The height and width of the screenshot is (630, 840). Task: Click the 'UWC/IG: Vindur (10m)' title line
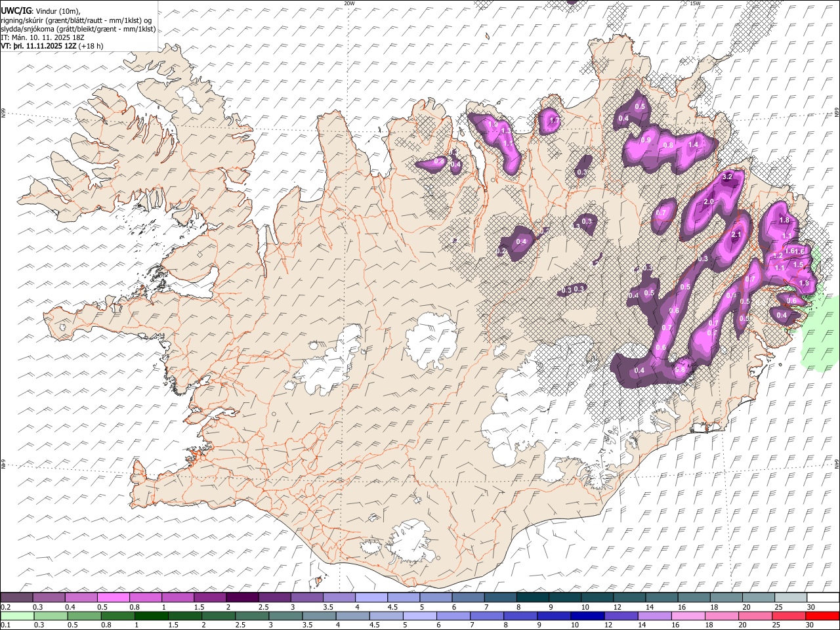pos(41,11)
